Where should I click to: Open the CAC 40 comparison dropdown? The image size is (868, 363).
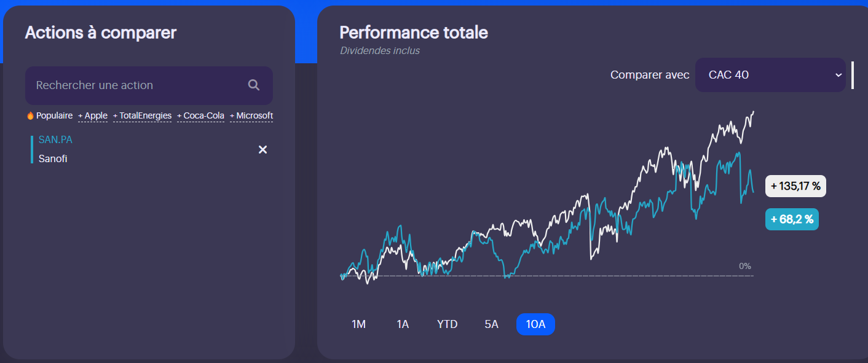(x=770, y=75)
